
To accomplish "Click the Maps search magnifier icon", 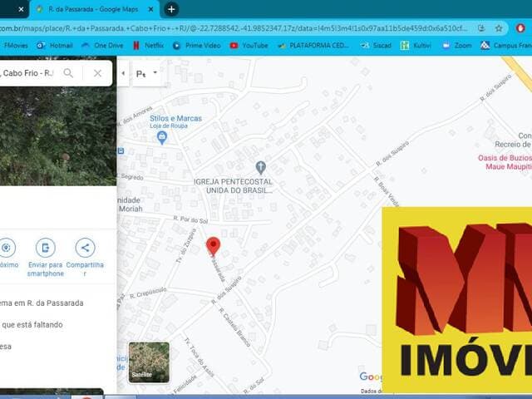I will pyautogui.click(x=68, y=73).
